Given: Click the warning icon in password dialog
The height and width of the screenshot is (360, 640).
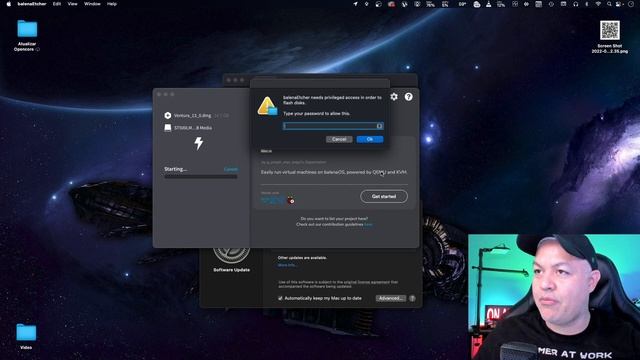Looking at the screenshot, I should [267, 106].
